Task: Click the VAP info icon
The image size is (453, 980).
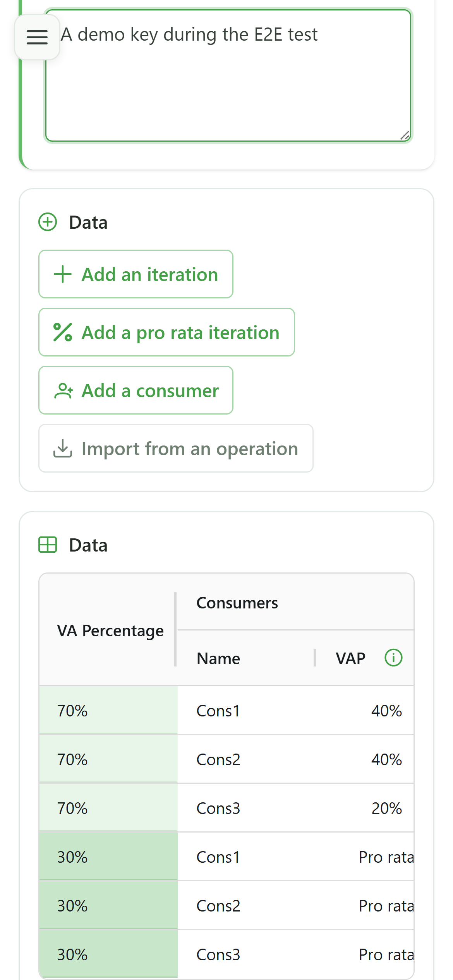Action: 393,658
